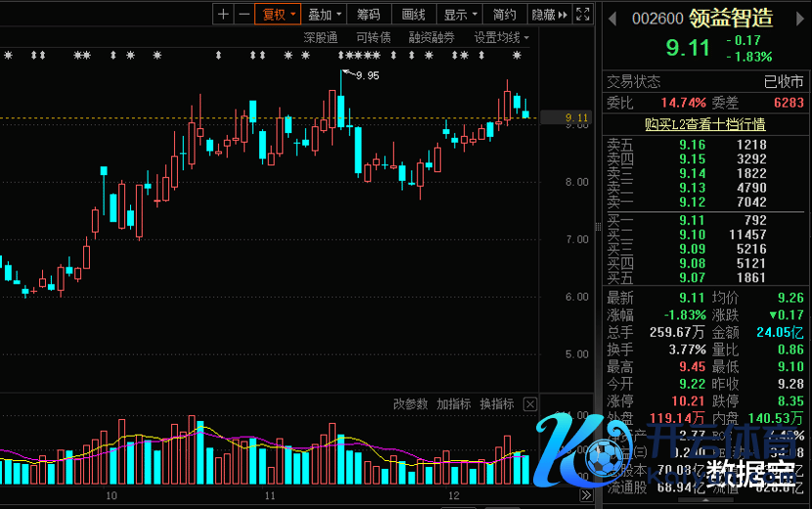Screen dimensions: 812x509
Task: Enter fullscreen with the expand icon
Action: 582,15
